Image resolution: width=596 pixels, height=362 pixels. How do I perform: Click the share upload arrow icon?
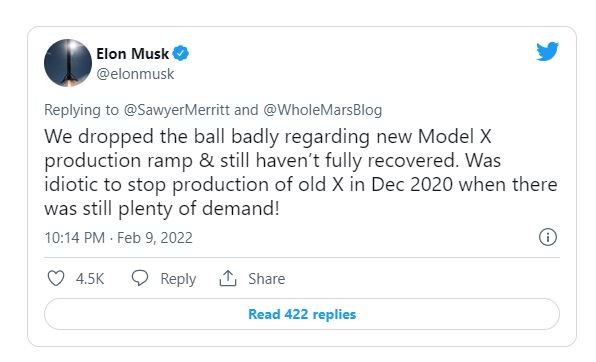[228, 278]
